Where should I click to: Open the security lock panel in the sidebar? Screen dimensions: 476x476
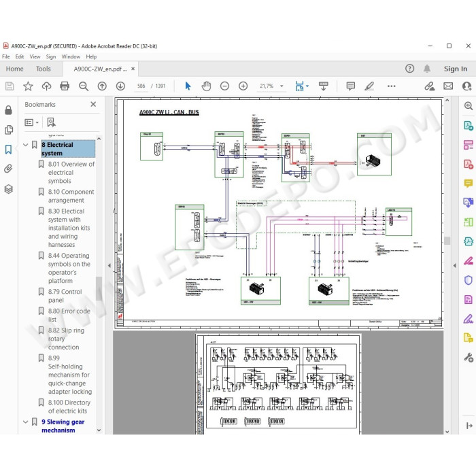click(8, 110)
